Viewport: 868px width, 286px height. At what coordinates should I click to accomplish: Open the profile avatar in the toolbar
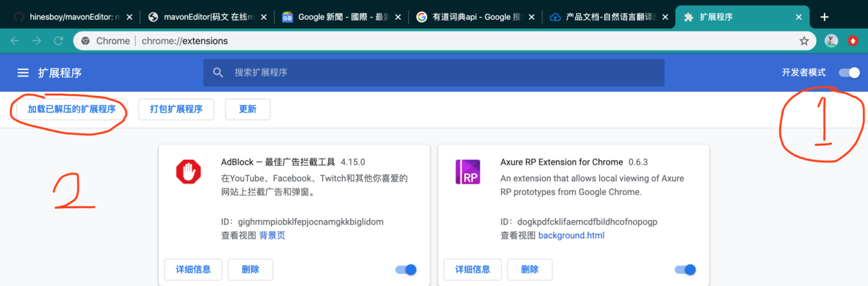[x=831, y=41]
